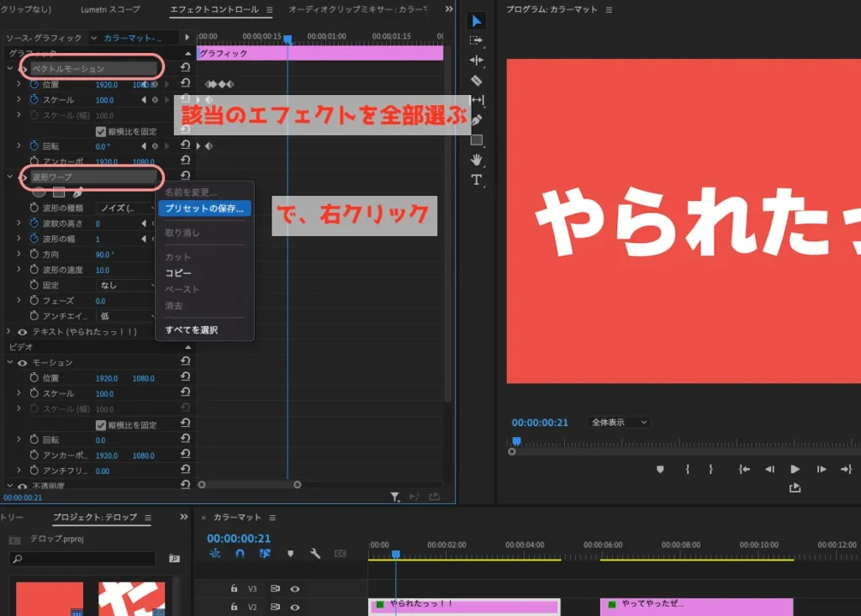Click the closed captions icon in the timeline
This screenshot has height=616, width=861.
[x=340, y=553]
